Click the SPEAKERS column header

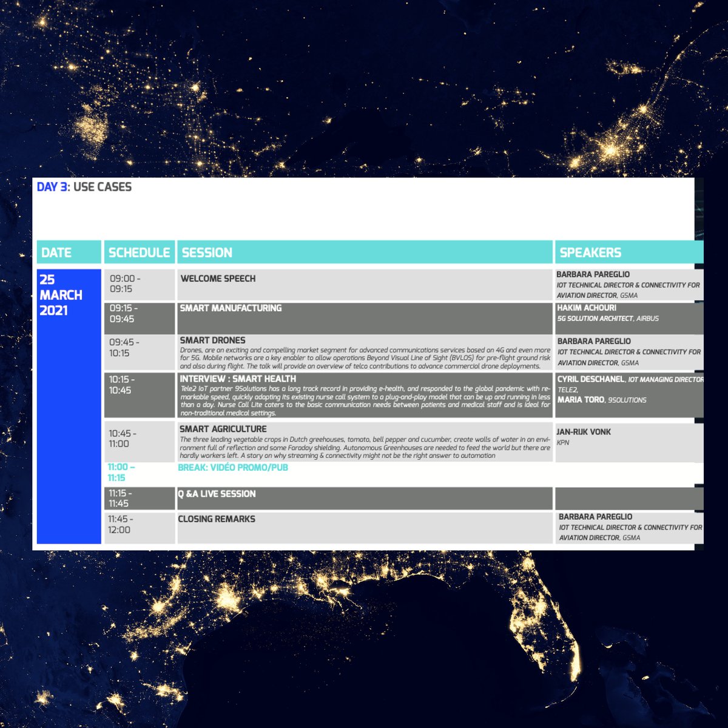[x=590, y=252]
